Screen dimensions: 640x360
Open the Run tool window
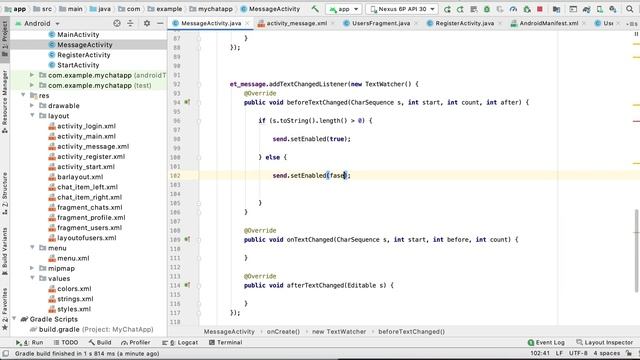[29, 342]
